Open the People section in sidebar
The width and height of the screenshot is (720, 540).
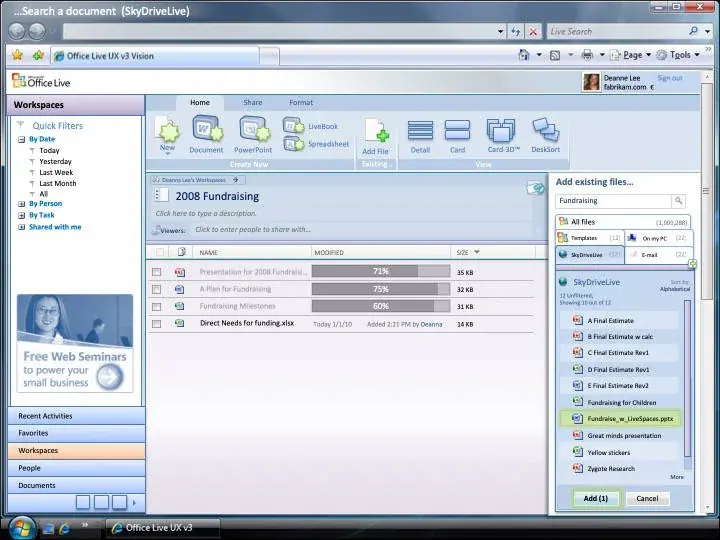[76, 468]
